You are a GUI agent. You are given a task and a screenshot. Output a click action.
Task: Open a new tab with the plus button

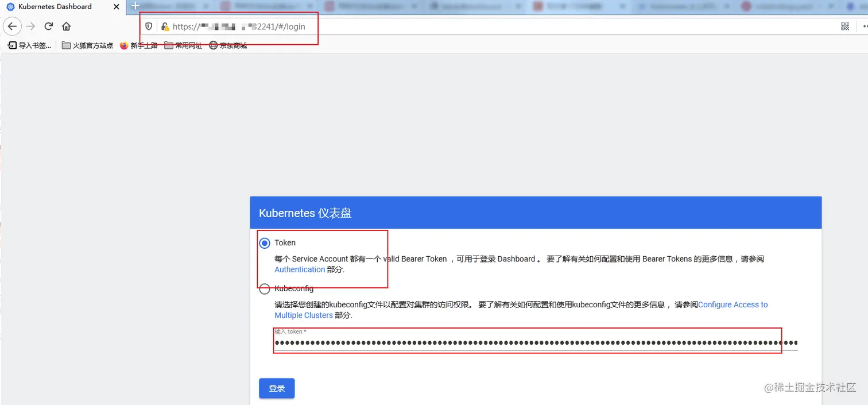pos(135,6)
